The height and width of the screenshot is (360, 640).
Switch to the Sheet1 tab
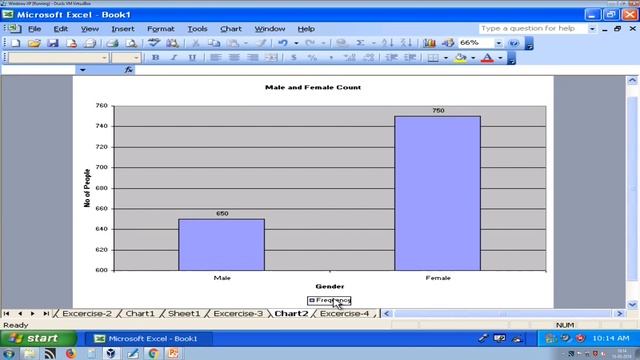184,313
